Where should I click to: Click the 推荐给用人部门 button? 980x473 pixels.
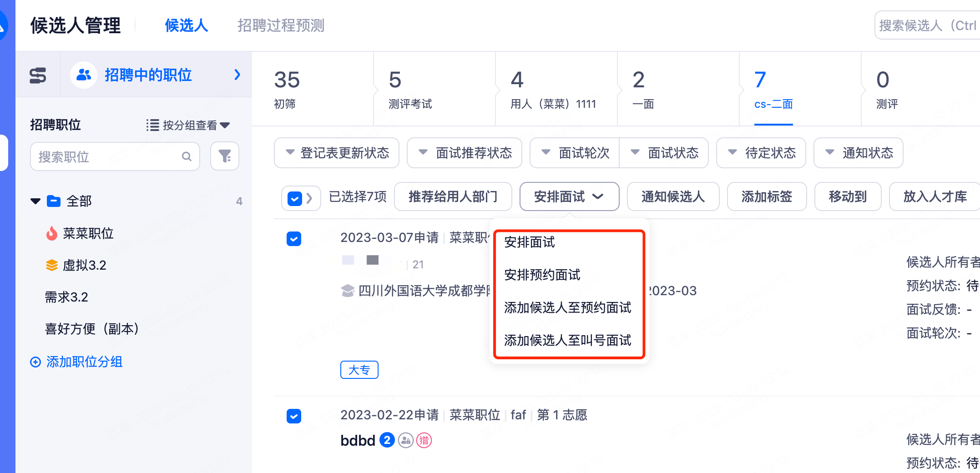453,196
